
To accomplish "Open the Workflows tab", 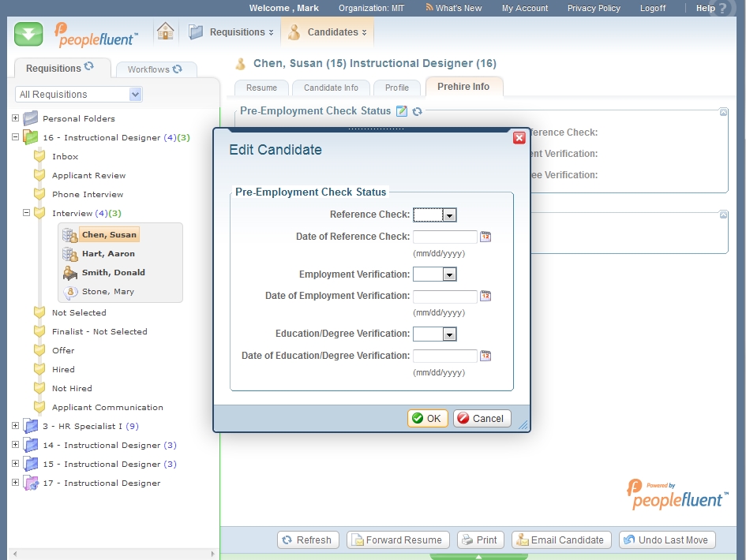I will [154, 69].
